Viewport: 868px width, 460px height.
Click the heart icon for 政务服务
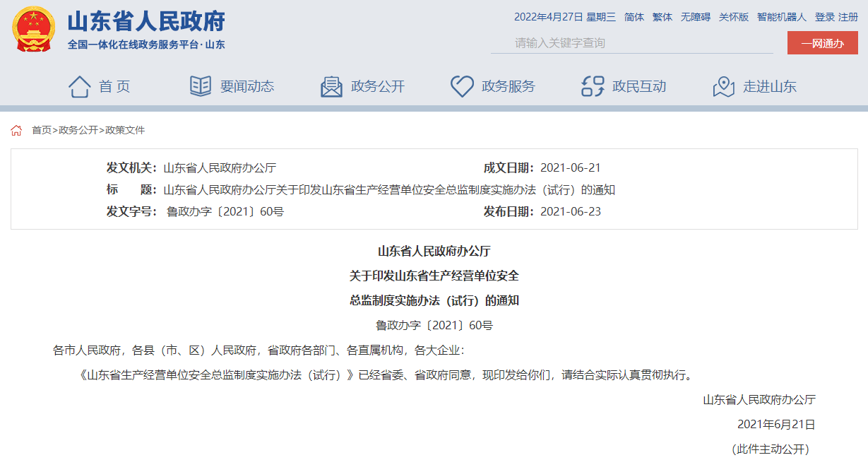click(462, 85)
